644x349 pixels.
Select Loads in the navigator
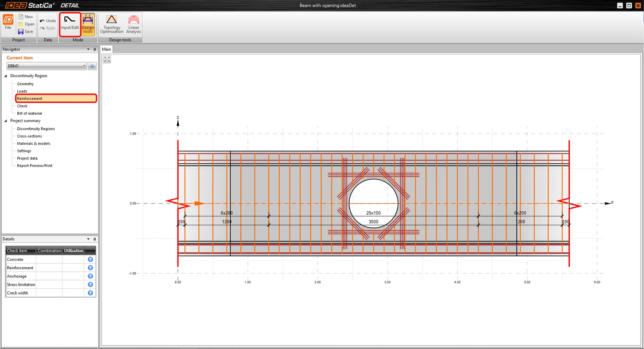pos(22,91)
